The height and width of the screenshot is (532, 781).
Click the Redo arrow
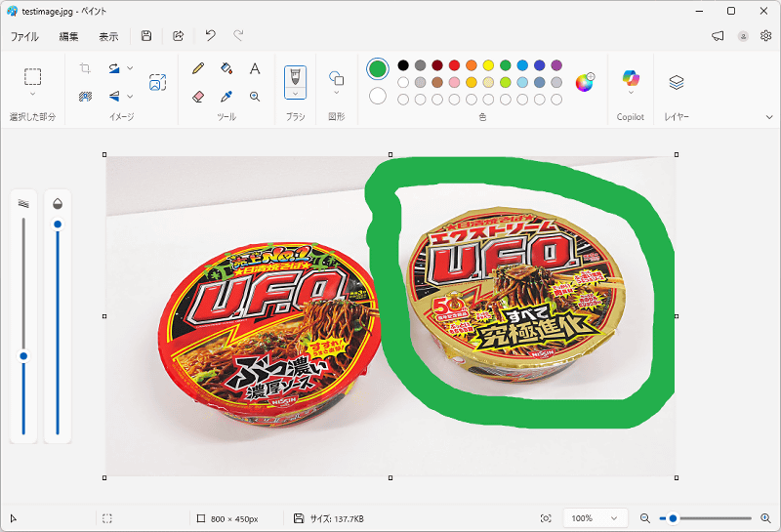tap(238, 35)
